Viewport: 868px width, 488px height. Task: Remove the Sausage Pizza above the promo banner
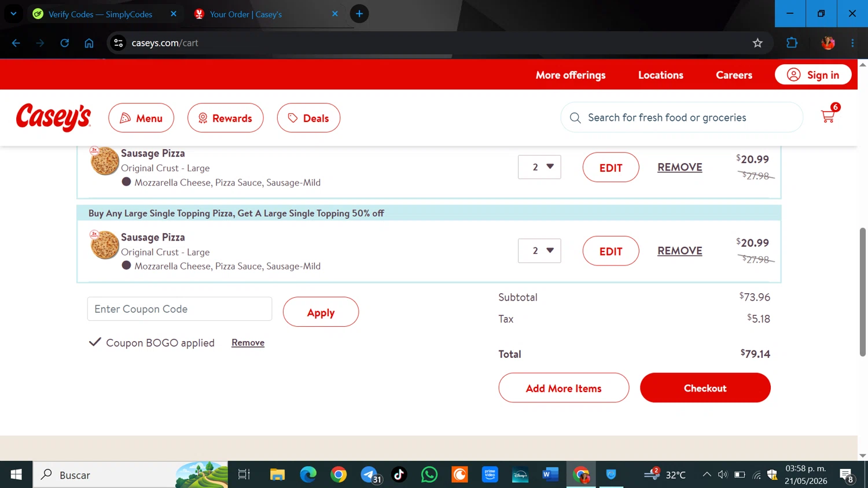(x=680, y=167)
